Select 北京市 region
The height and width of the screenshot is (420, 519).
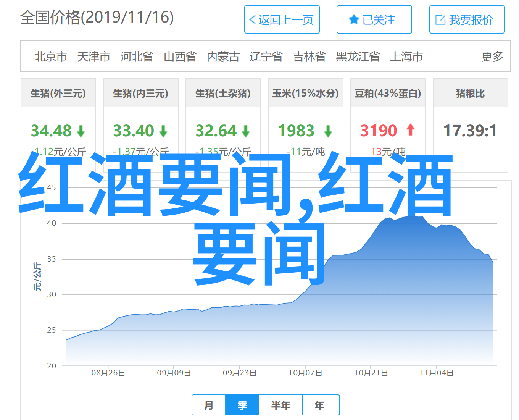[51, 57]
